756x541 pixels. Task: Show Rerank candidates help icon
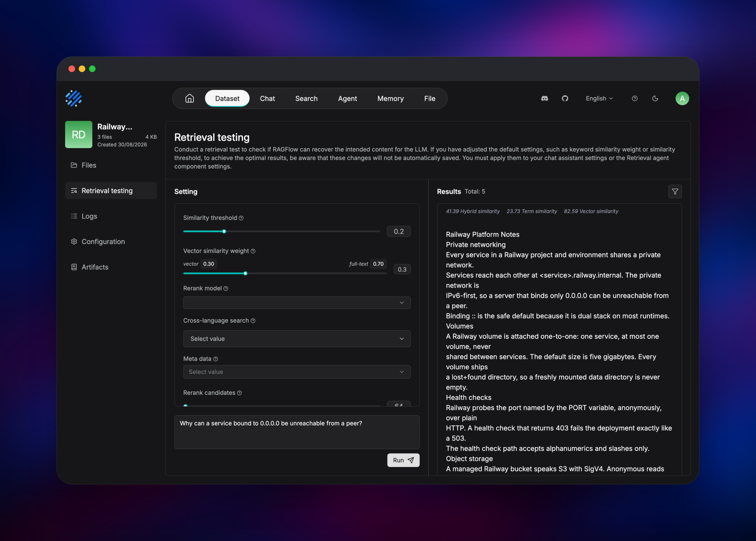(239, 393)
